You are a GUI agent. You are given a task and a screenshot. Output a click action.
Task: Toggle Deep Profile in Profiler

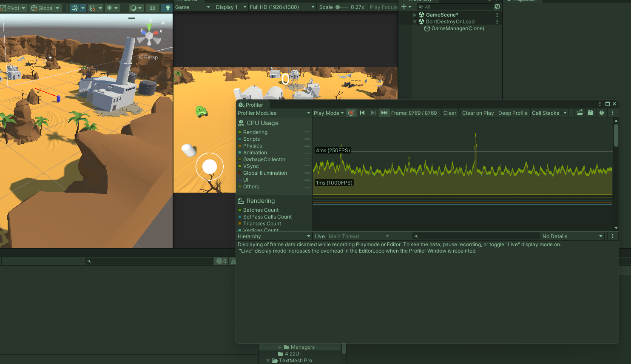(513, 113)
